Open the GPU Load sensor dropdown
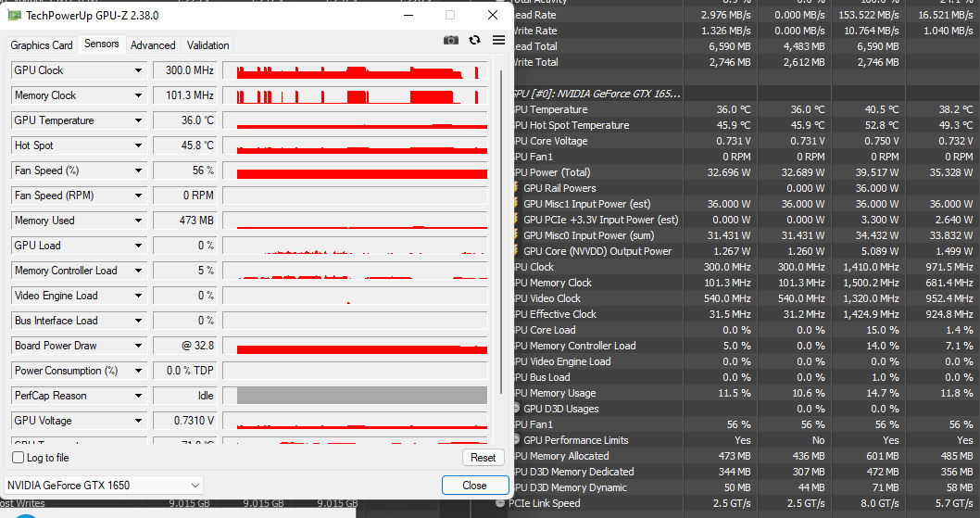980x518 pixels. (x=138, y=246)
